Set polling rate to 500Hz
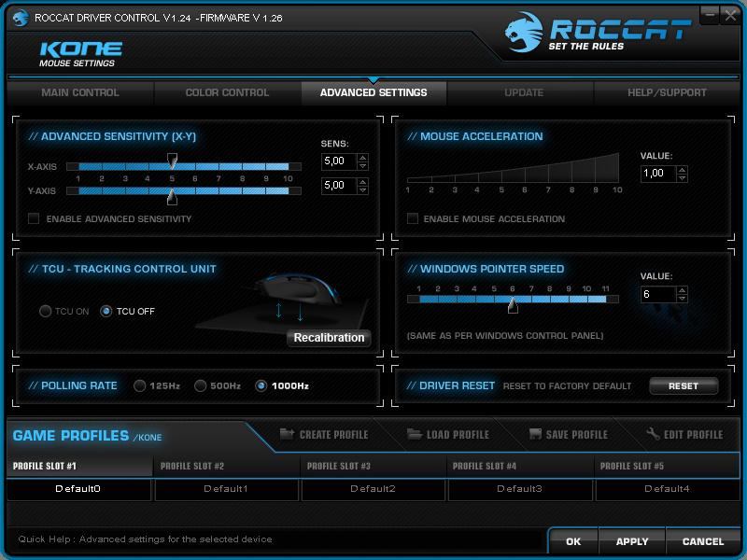Screen dimensions: 747x560 click(x=200, y=385)
